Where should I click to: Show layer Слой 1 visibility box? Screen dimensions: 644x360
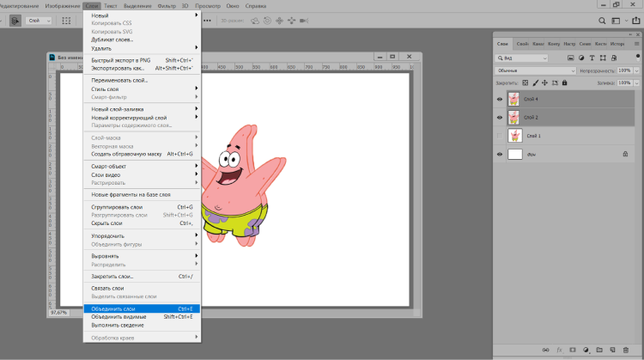coord(500,136)
